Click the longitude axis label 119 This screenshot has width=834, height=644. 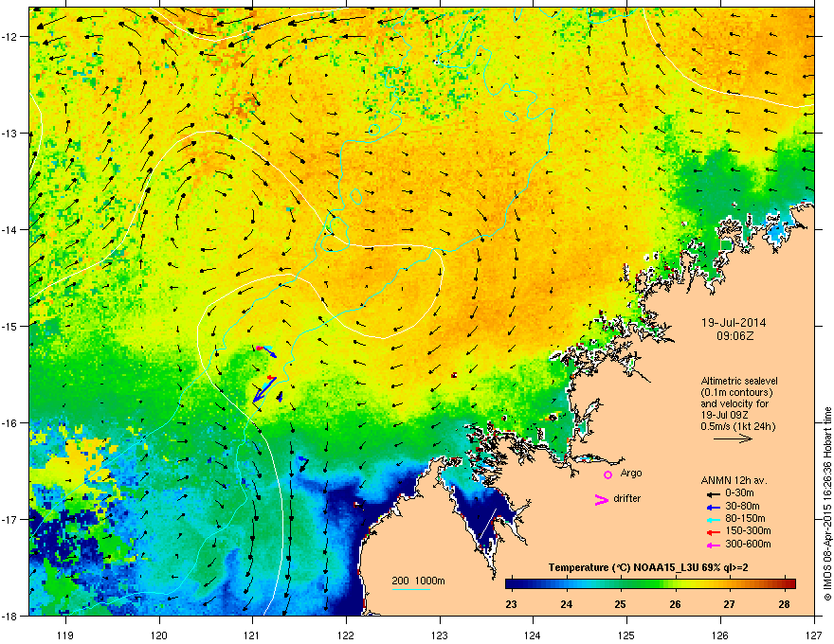click(65, 635)
